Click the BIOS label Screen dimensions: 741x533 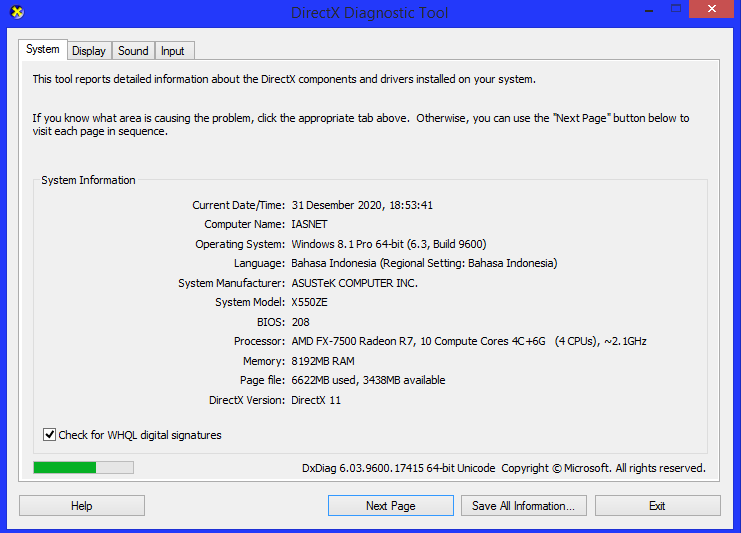pos(271,322)
